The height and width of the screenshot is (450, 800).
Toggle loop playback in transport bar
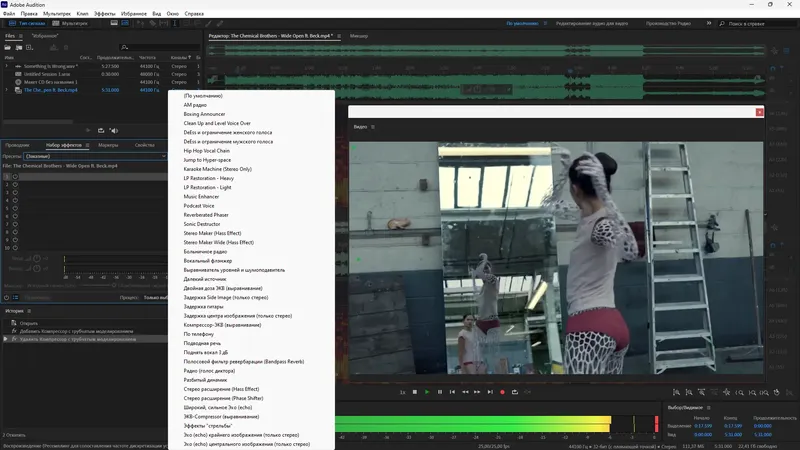[x=515, y=392]
